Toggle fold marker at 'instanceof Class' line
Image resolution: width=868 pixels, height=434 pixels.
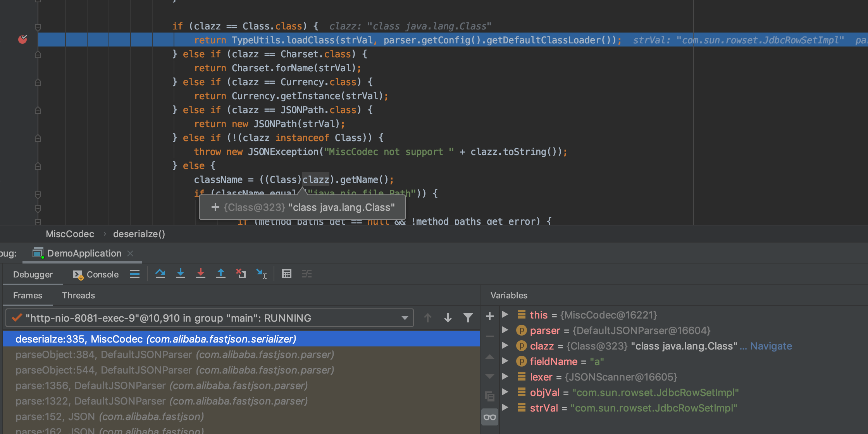(38, 138)
